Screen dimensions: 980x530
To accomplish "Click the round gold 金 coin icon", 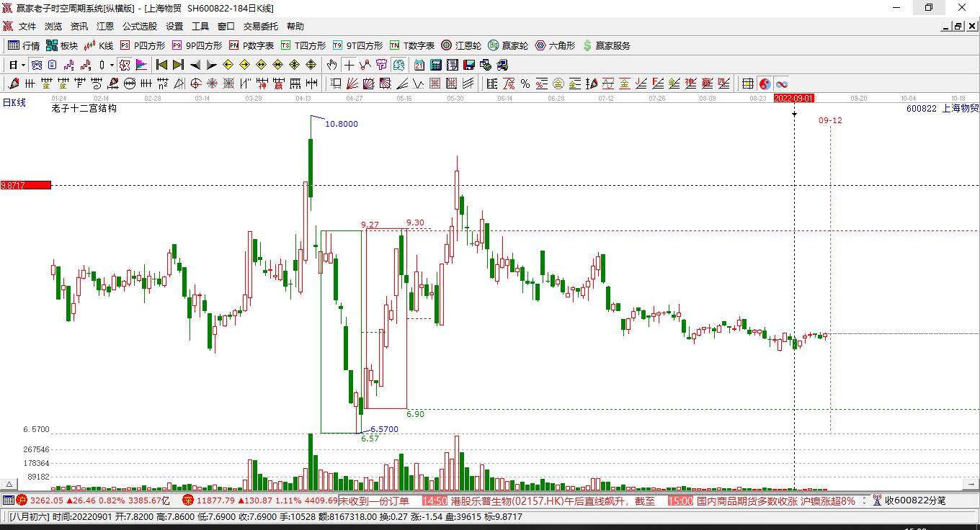I will 558,84.
